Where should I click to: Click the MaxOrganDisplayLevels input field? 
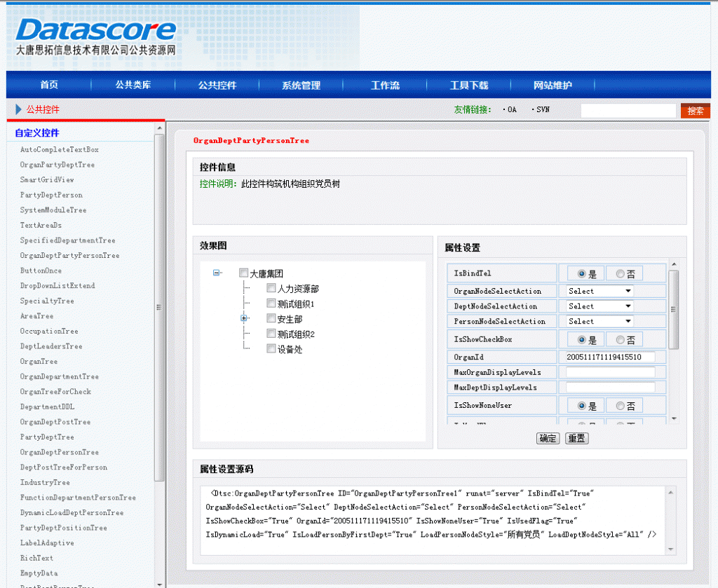[610, 372]
